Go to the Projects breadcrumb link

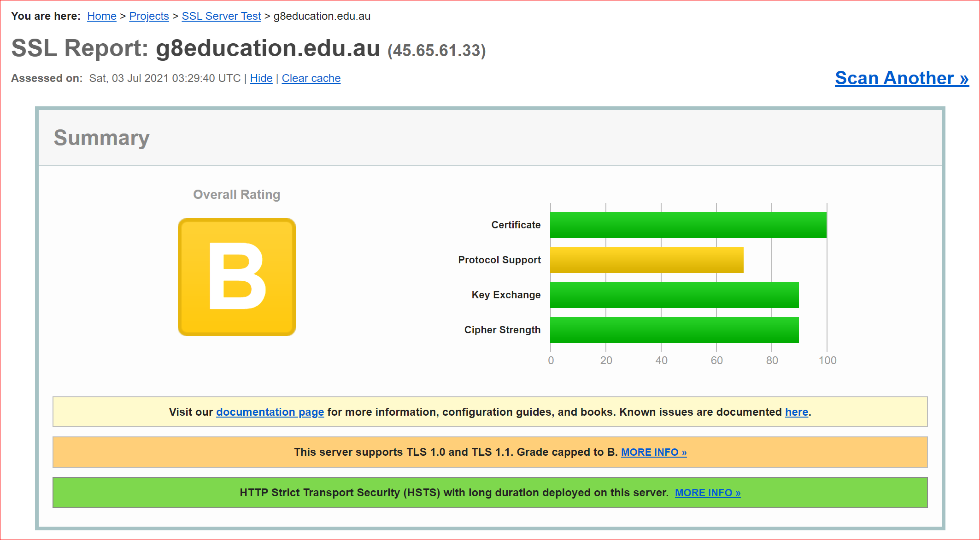149,16
